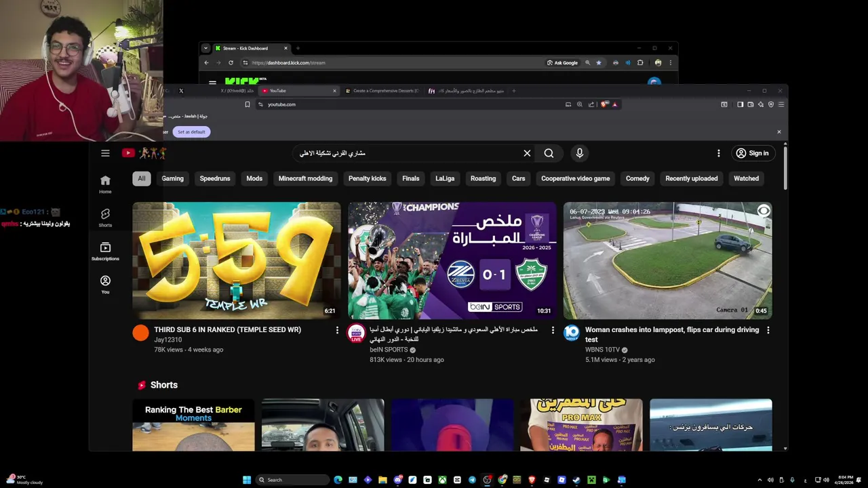Image resolution: width=868 pixels, height=488 pixels.
Task: Open YouTube settings three-dot menu
Action: pos(719,153)
